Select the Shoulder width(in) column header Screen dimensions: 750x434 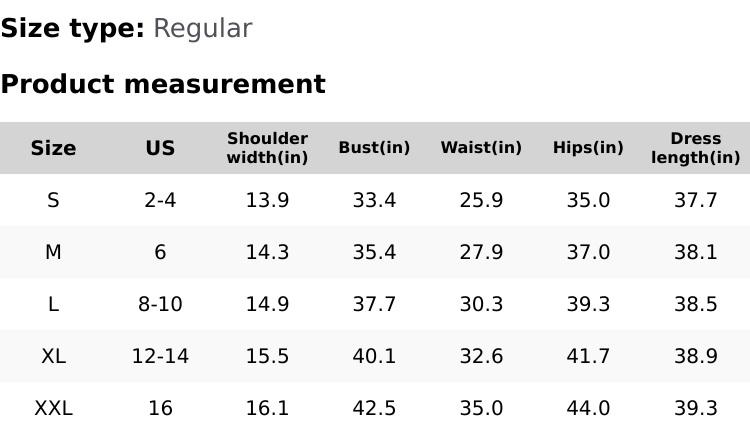click(267, 148)
